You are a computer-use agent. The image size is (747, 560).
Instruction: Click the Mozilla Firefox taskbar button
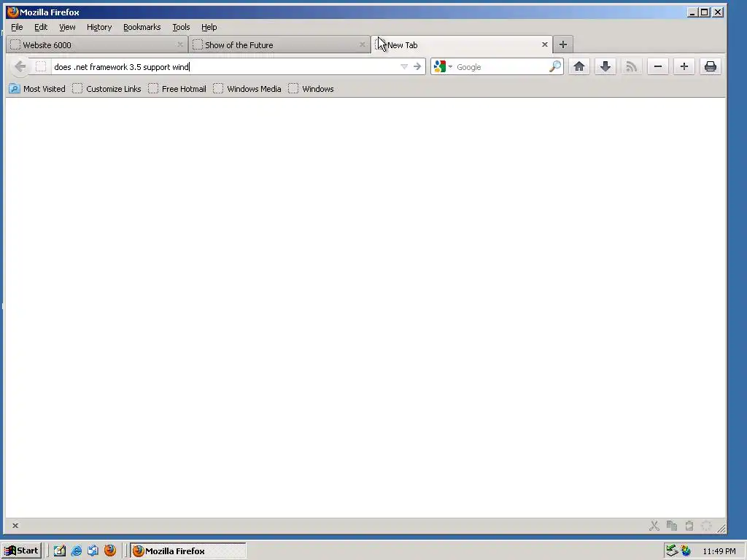[x=188, y=551]
